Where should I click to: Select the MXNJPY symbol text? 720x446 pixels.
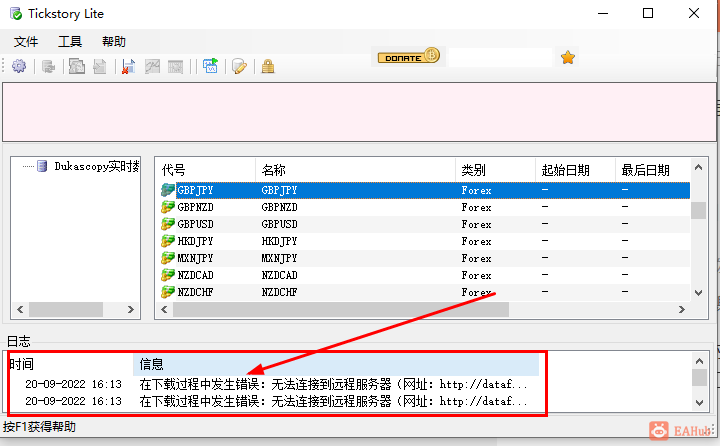[x=196, y=258]
